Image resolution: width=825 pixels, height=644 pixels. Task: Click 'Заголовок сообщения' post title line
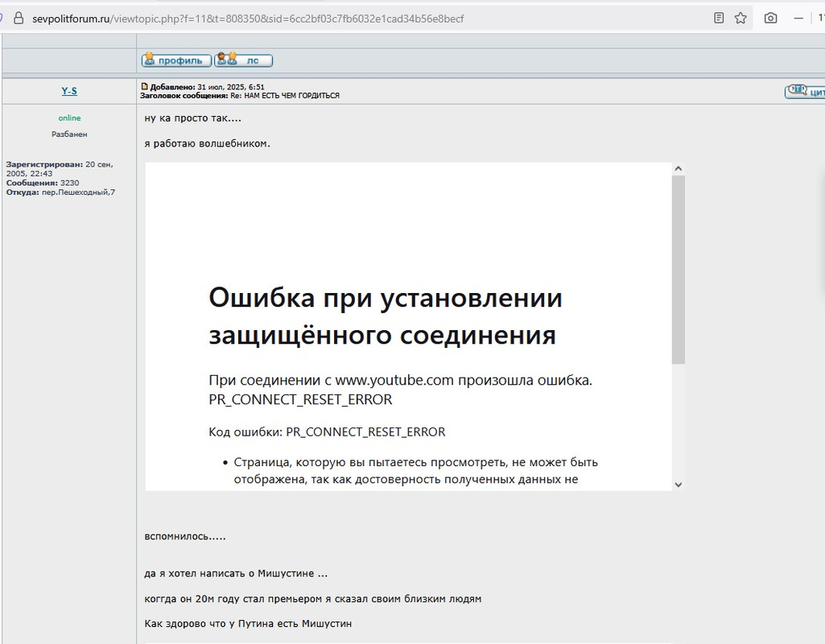coord(239,96)
